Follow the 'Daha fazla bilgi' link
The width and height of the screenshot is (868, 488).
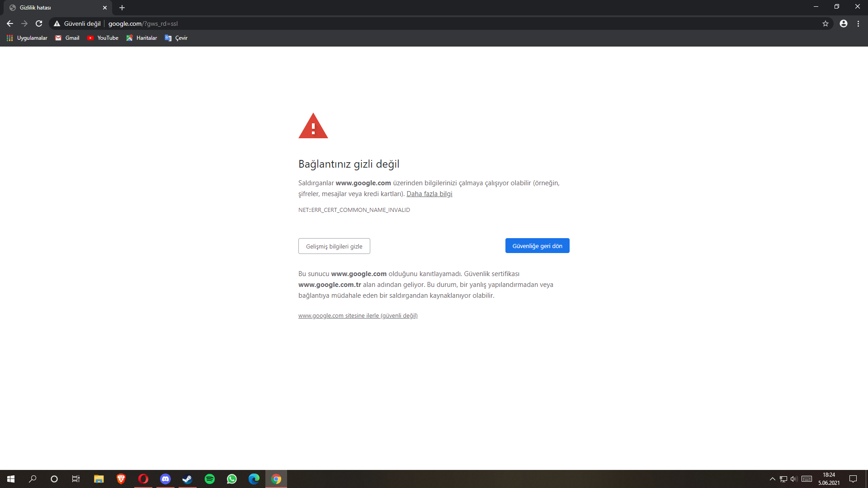[x=429, y=194]
